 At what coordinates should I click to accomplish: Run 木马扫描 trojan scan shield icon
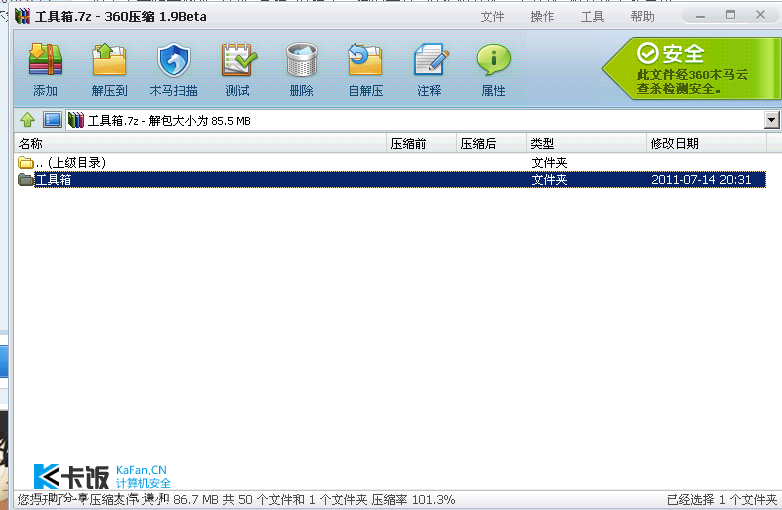tap(174, 60)
